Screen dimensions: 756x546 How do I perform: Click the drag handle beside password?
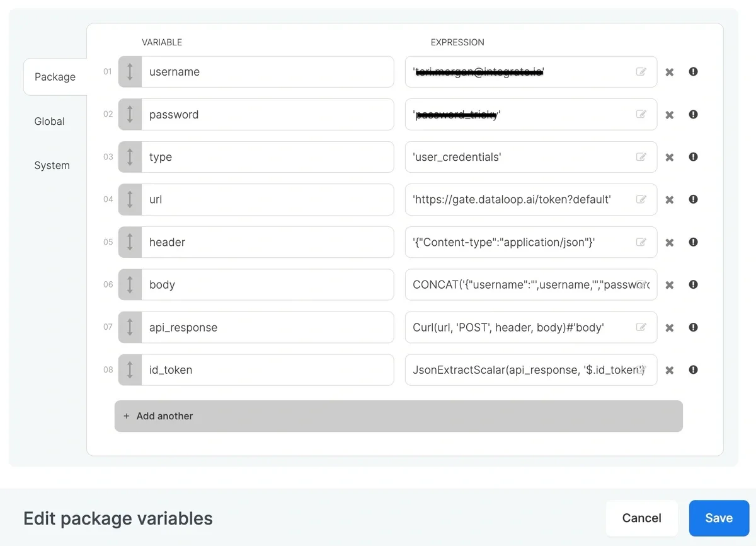[129, 114]
